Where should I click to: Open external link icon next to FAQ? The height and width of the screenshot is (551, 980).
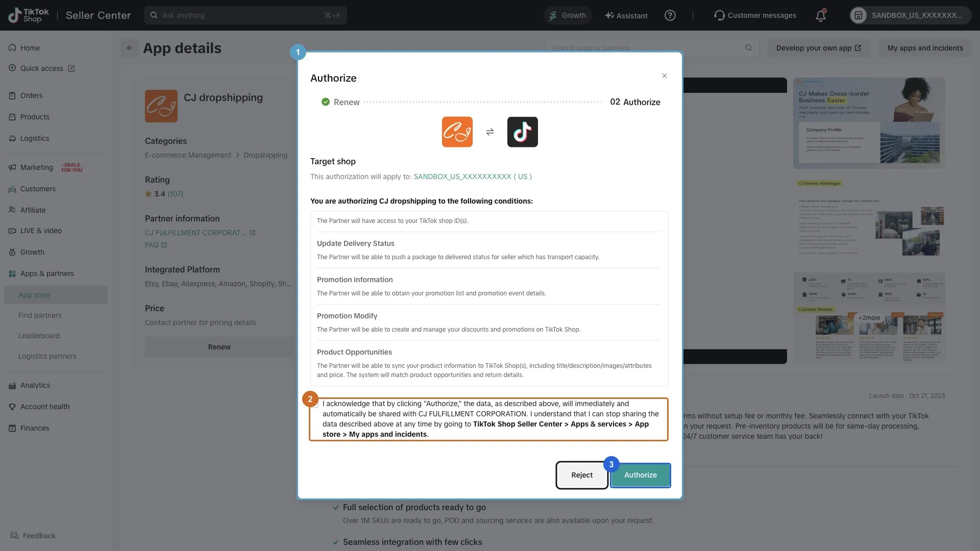click(x=164, y=245)
